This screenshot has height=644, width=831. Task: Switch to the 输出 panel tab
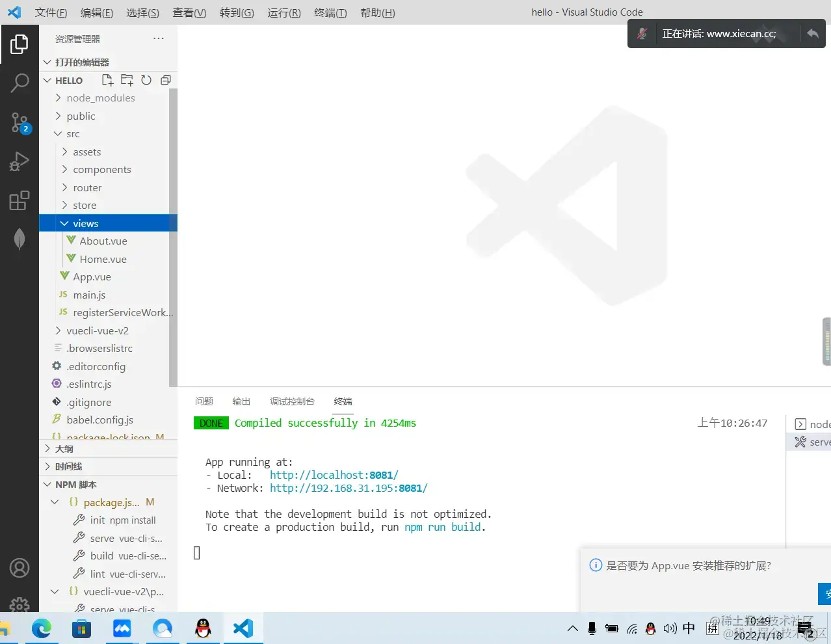(x=241, y=401)
